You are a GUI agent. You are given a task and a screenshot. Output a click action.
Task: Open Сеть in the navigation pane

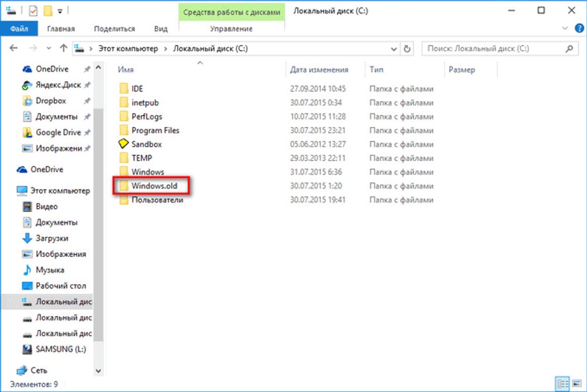click(x=39, y=370)
